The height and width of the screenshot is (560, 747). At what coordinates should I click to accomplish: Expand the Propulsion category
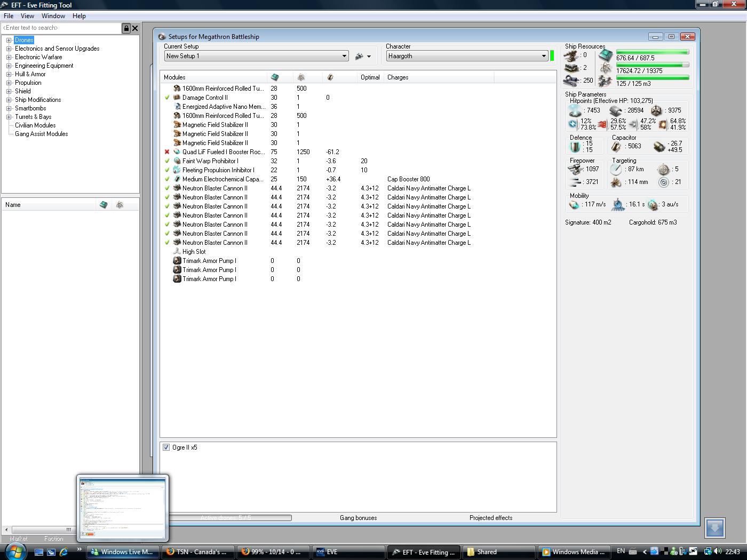click(9, 83)
